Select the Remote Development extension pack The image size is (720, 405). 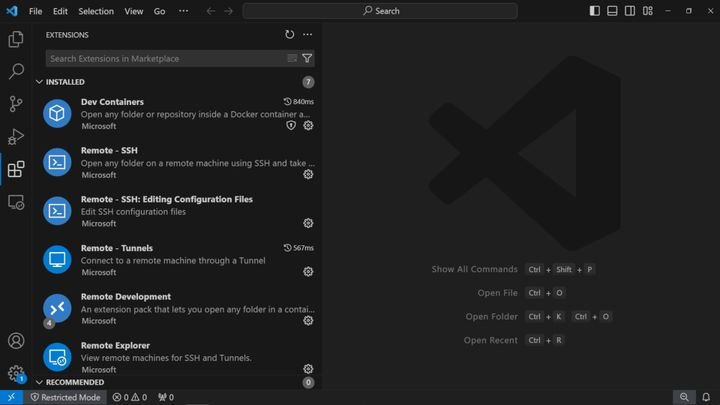click(x=178, y=308)
